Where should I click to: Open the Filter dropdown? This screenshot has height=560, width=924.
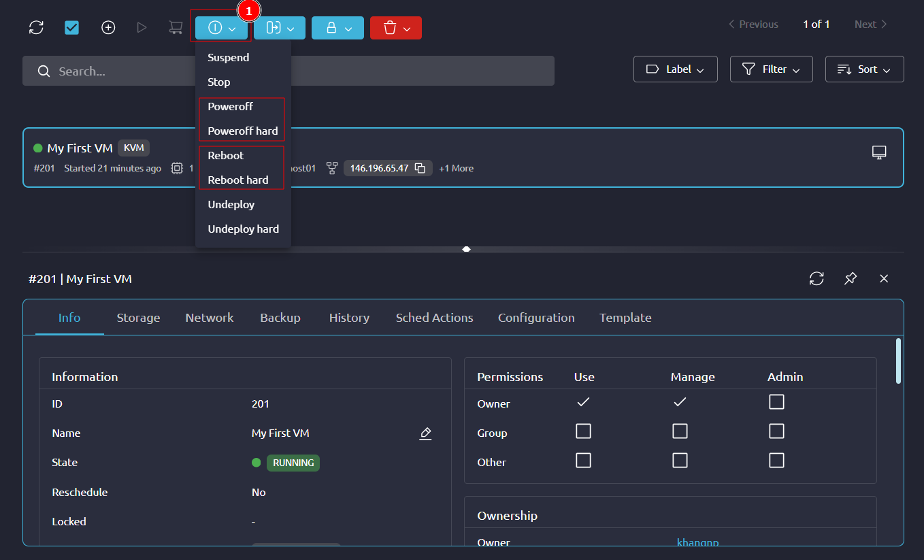[771, 69]
